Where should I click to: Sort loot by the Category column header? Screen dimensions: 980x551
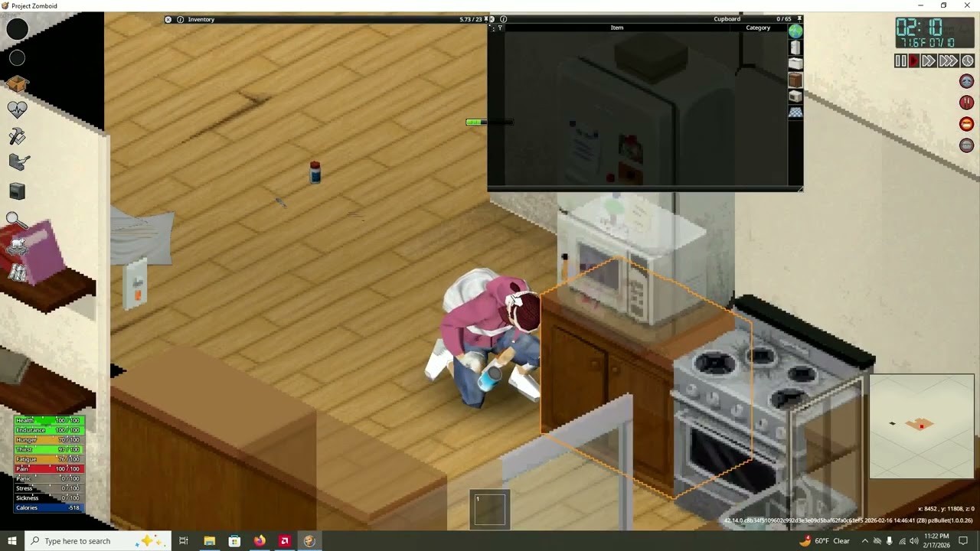pyautogui.click(x=758, y=28)
